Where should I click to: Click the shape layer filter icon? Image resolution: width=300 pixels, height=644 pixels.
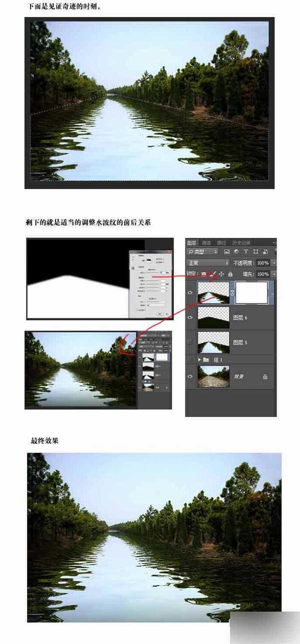pos(255,251)
